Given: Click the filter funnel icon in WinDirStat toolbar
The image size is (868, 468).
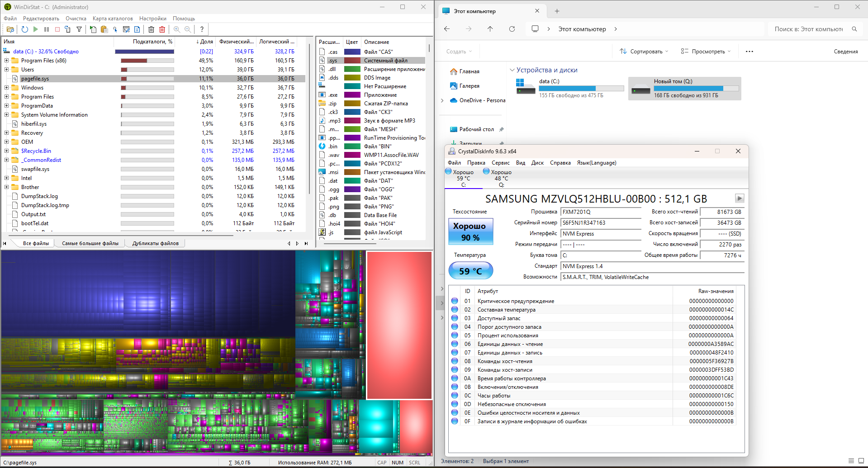Looking at the screenshot, I should tap(79, 29).
